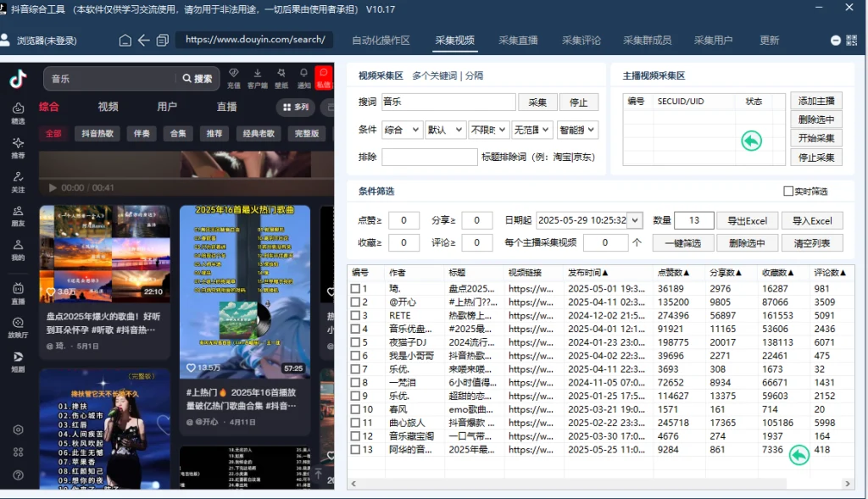Click the grid layout icon in the header
This screenshot has height=499, width=868.
(852, 41)
